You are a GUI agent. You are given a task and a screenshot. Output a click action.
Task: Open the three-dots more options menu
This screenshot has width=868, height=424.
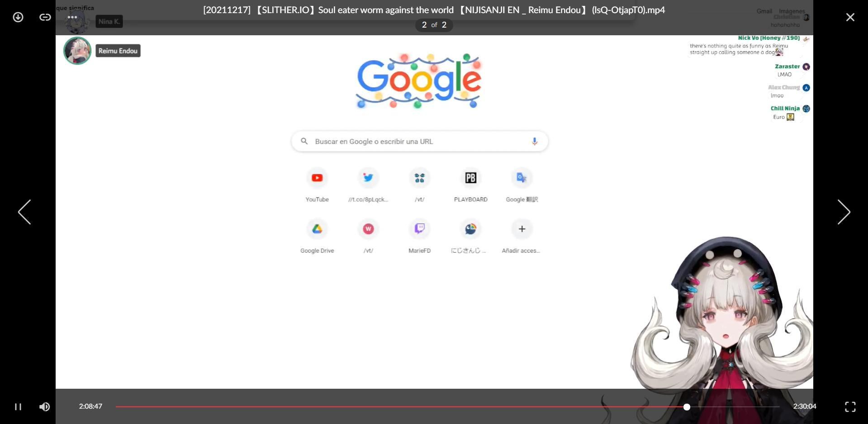(72, 17)
